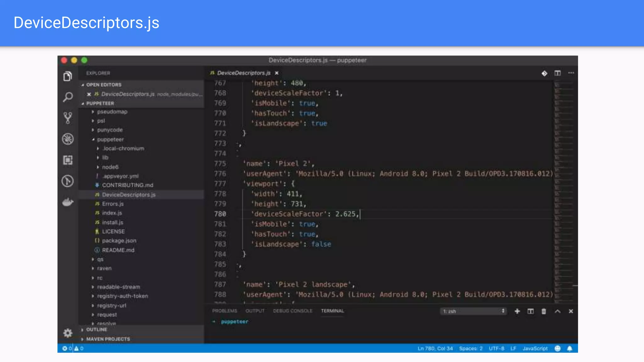
Task: Split the editor with the split icon
Action: 558,73
